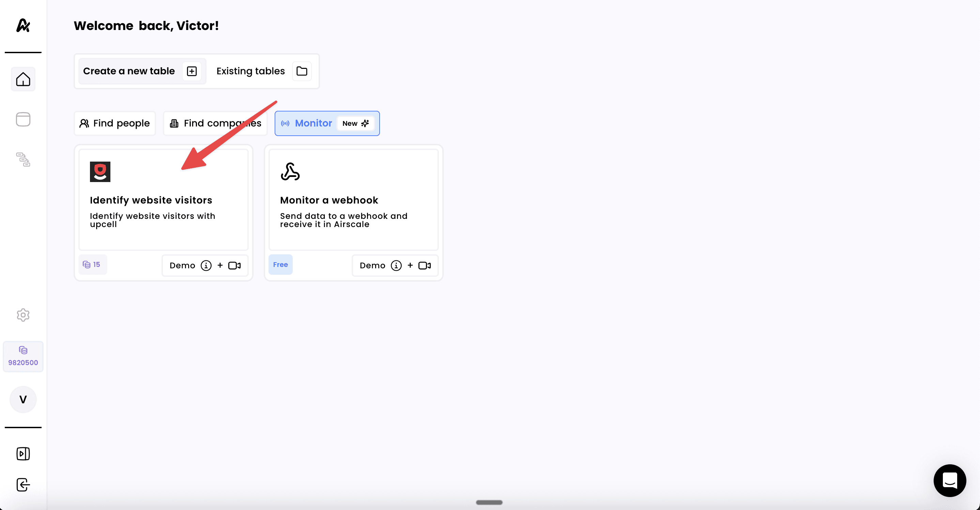Click the 15 credits cost badge
The height and width of the screenshot is (510, 980).
[92, 265]
